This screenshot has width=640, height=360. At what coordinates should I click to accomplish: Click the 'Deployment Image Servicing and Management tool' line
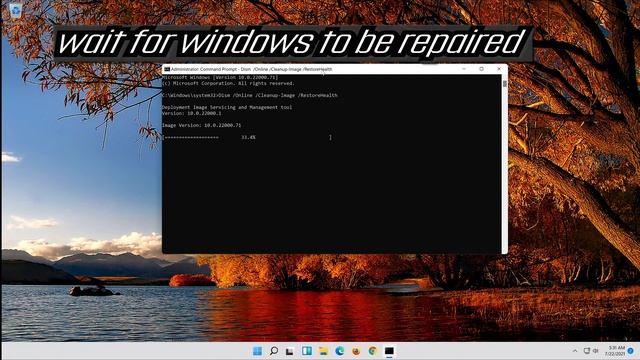(x=227, y=107)
